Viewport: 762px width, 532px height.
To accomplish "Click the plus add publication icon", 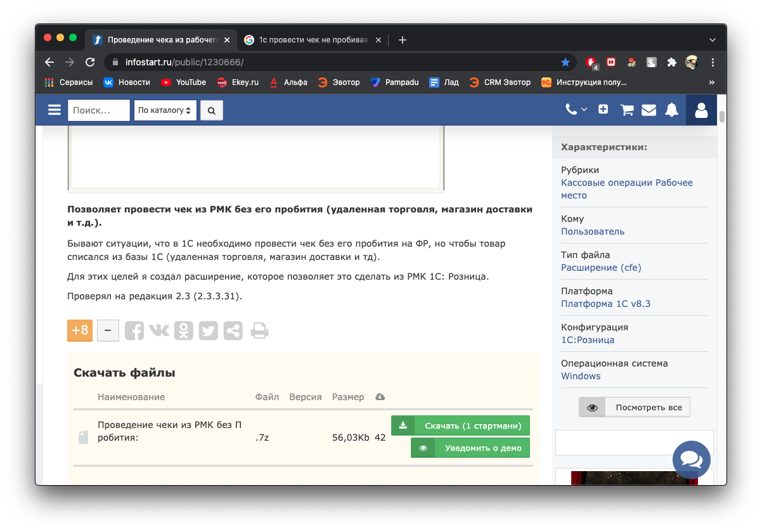I will [604, 109].
